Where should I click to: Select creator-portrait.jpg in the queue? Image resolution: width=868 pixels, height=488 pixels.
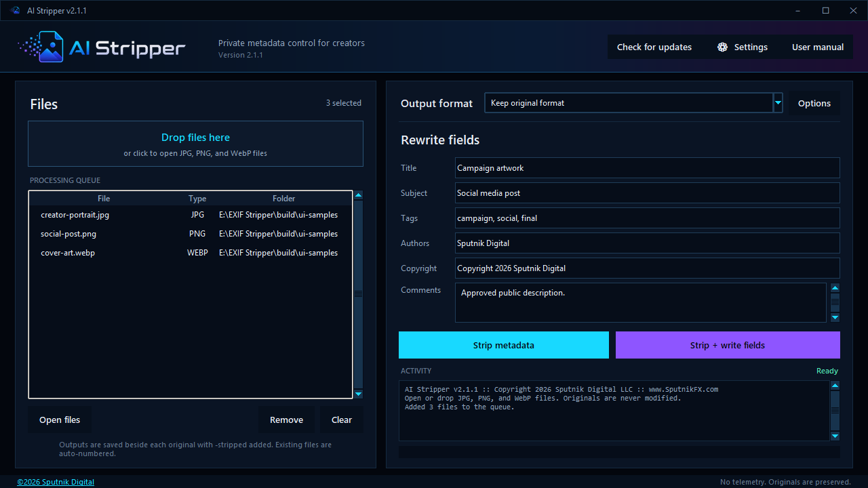point(191,215)
